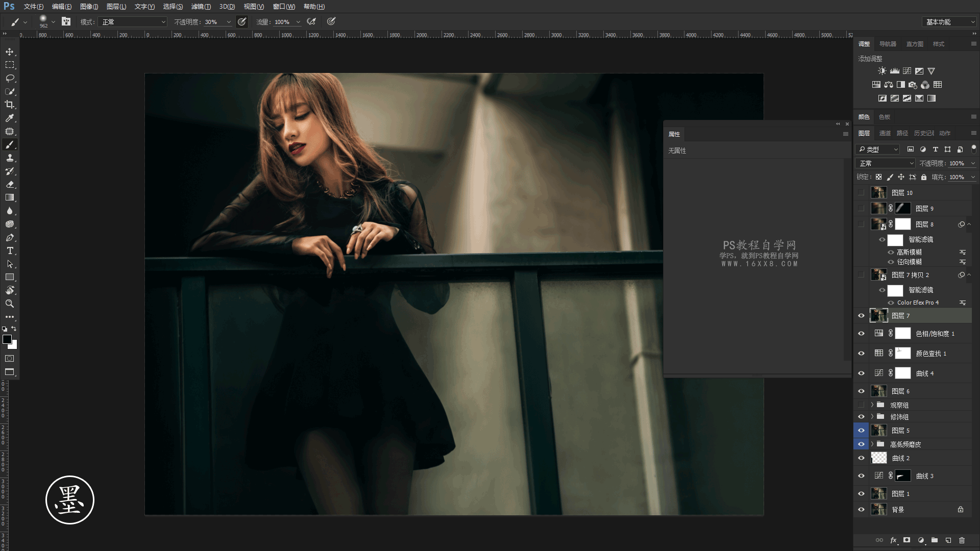Viewport: 980px width, 551px height.
Task: Show hidden layer 图层 10
Action: pos(861,193)
